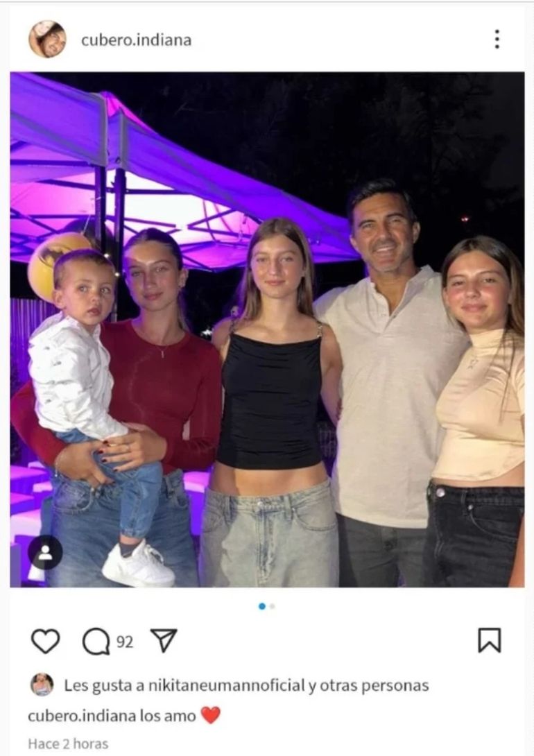Click the Les gusta a text

104,685
